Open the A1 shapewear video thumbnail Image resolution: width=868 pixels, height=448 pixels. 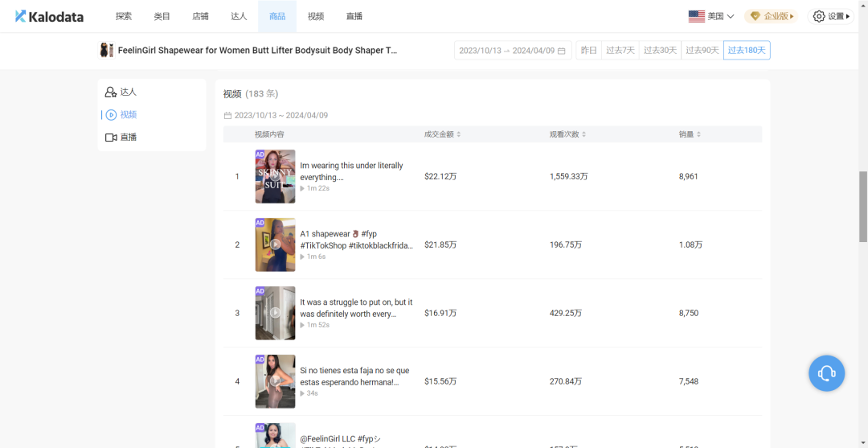point(275,245)
